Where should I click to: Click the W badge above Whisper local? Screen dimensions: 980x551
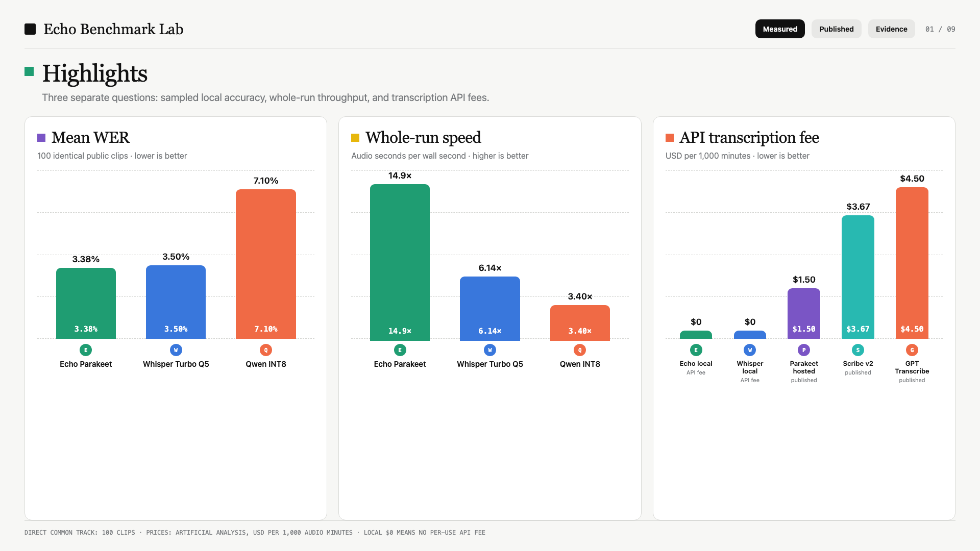pyautogui.click(x=750, y=350)
